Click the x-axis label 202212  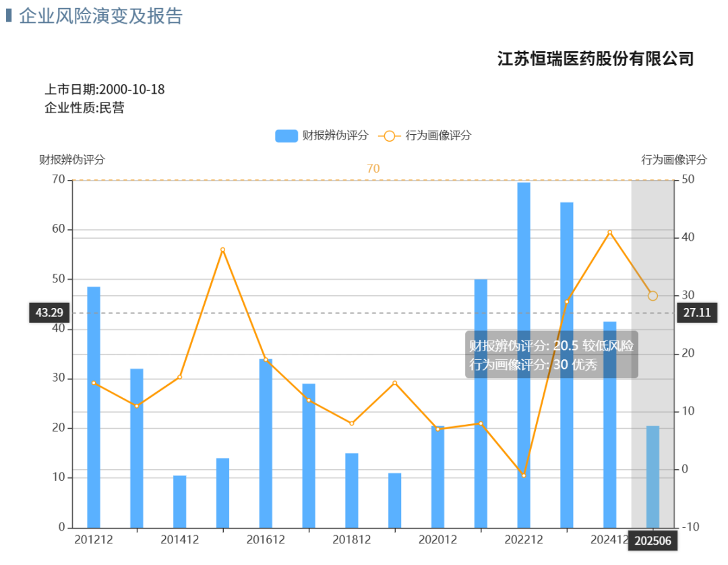tap(524, 540)
